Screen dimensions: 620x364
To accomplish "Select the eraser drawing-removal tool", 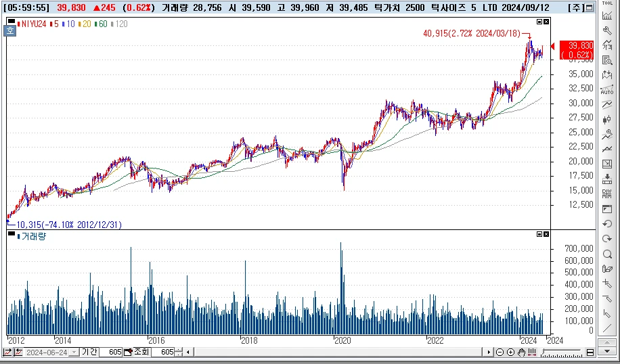I will (607, 269).
